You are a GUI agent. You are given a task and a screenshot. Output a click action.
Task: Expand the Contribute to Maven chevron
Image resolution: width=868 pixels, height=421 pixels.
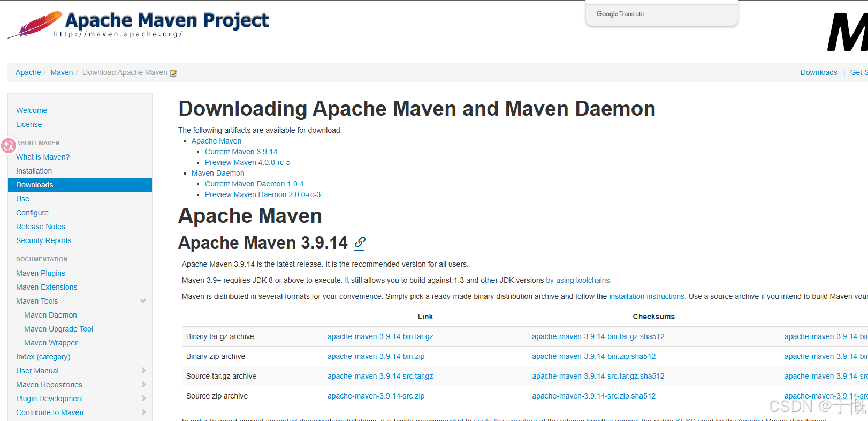tap(143, 412)
